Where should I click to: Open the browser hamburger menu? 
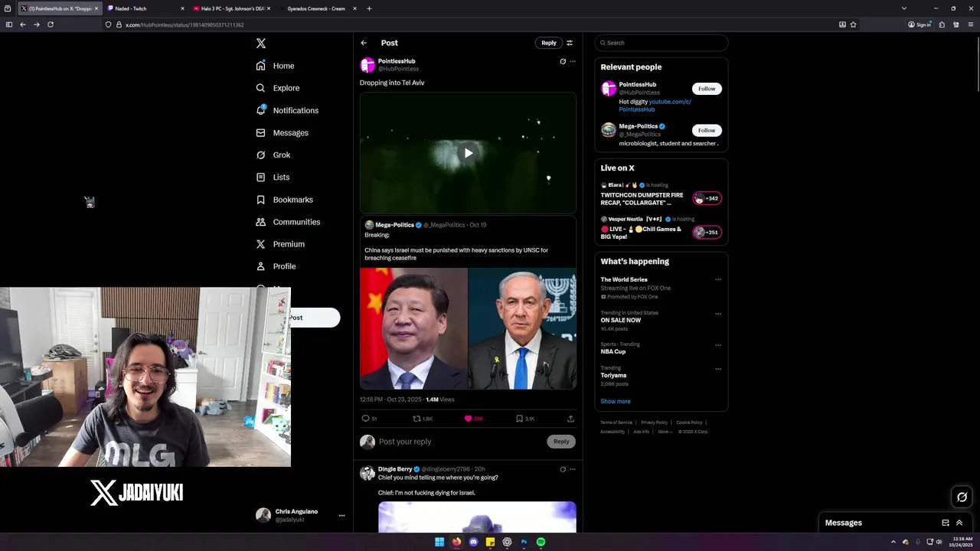[x=971, y=24]
